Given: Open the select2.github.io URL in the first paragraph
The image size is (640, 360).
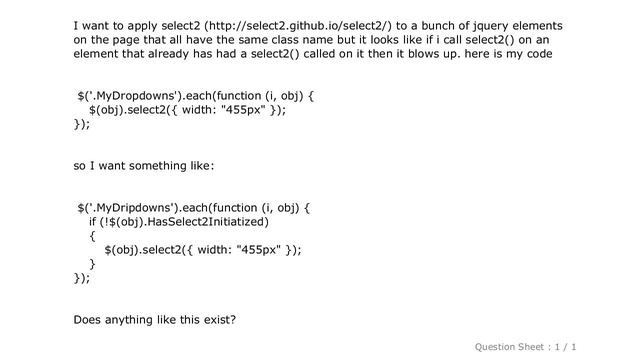Looking at the screenshot, I should [x=298, y=26].
